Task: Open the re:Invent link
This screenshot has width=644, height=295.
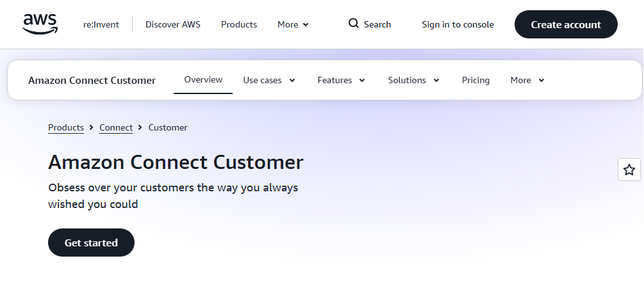Action: [x=101, y=24]
